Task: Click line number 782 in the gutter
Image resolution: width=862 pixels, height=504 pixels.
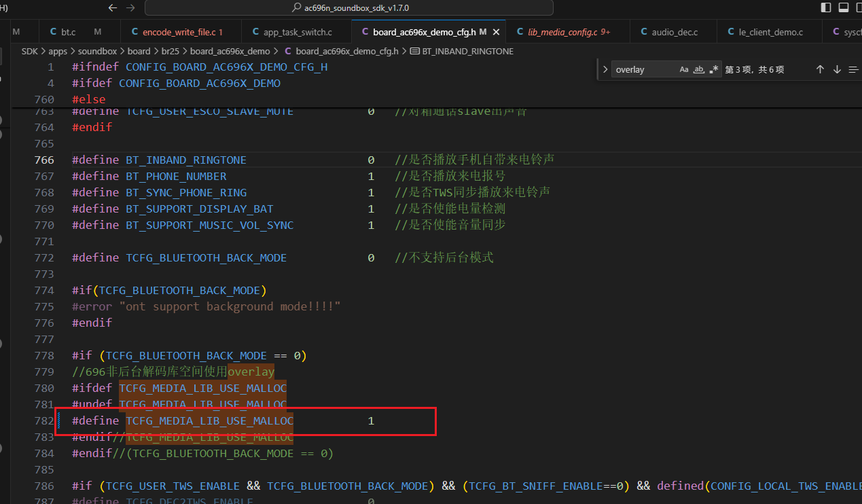Action: tap(43, 421)
